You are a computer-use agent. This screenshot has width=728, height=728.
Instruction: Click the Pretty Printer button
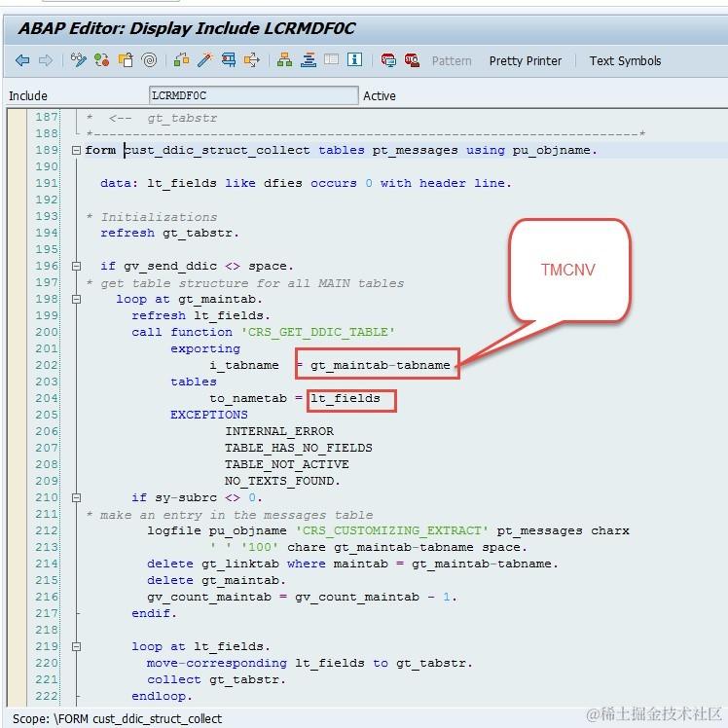[526, 61]
